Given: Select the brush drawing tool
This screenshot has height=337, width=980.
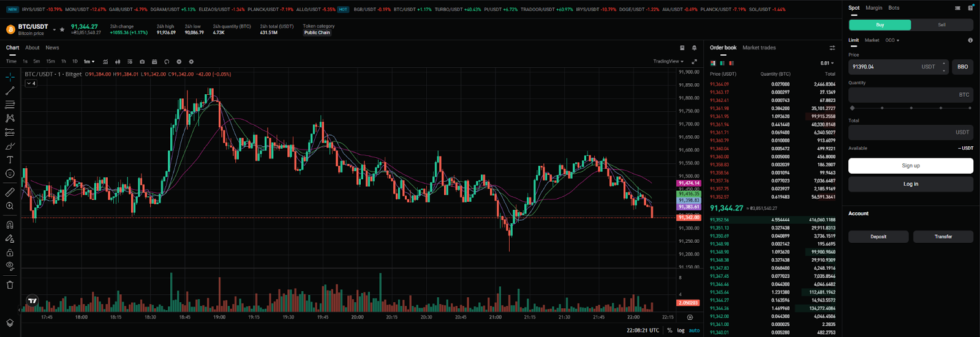Looking at the screenshot, I should point(10,146).
